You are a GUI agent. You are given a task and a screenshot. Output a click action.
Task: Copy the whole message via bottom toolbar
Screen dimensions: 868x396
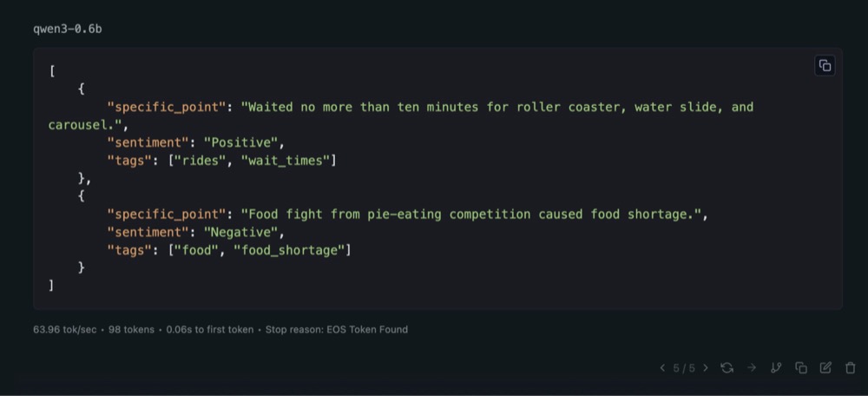tap(801, 368)
